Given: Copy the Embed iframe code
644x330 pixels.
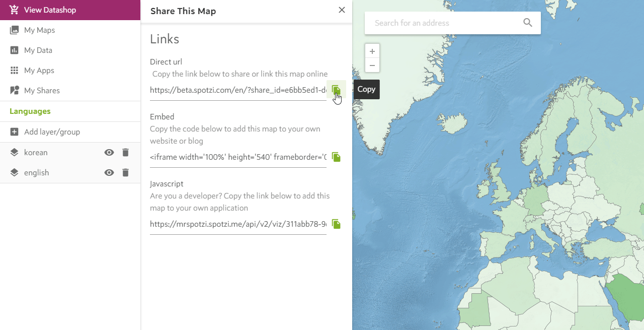Looking at the screenshot, I should point(336,157).
